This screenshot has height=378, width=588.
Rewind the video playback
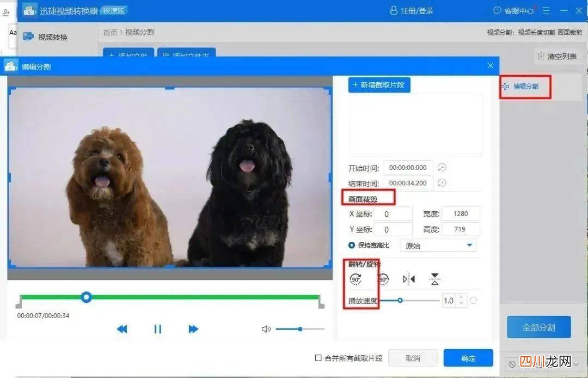122,329
